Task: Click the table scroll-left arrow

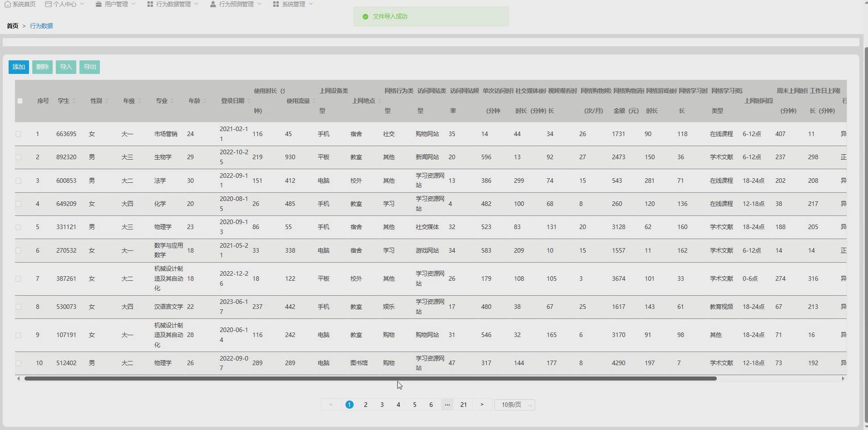Action: (18, 378)
